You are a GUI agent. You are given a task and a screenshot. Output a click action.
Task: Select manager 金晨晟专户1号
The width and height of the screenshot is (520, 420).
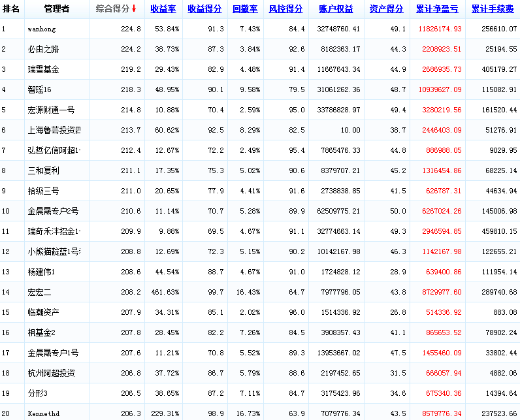[53, 353]
